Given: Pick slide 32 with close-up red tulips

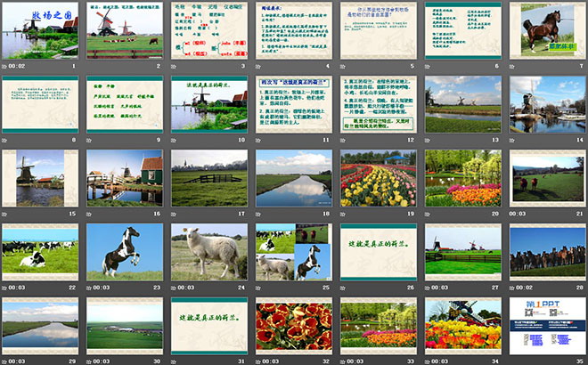Looking at the screenshot, I should pyautogui.click(x=293, y=326).
